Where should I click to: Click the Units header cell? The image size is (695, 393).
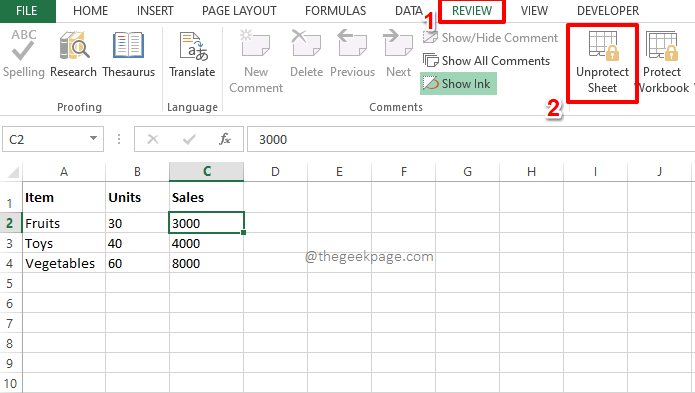[x=137, y=197]
